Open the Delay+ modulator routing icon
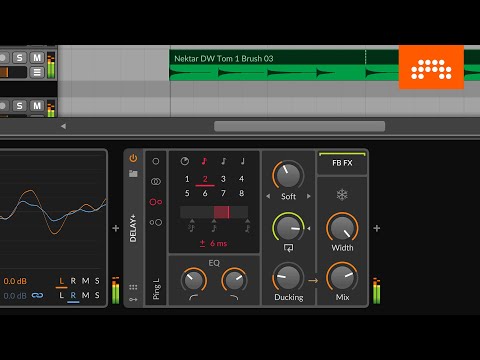Viewport: 480px width, 360px height. click(x=133, y=299)
